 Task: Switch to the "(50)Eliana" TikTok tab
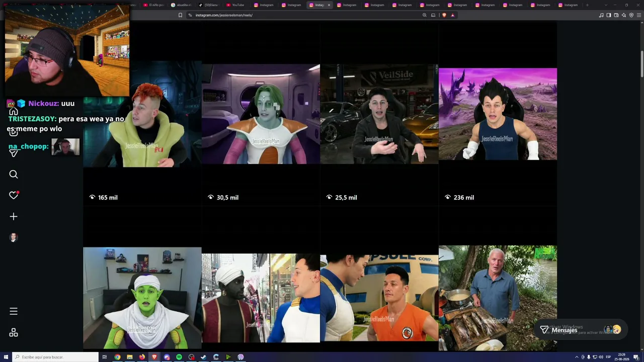[208, 5]
